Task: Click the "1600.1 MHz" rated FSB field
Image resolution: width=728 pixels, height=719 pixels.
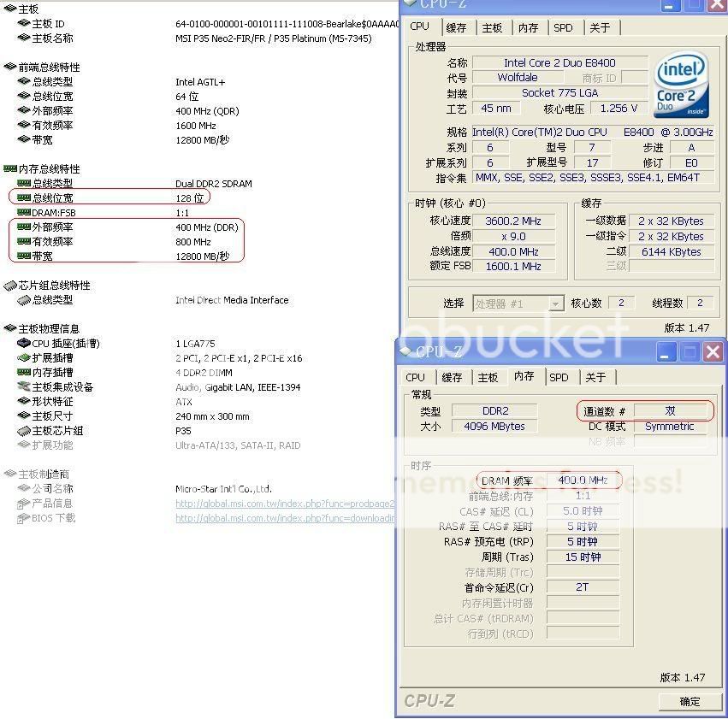Action: [513, 266]
